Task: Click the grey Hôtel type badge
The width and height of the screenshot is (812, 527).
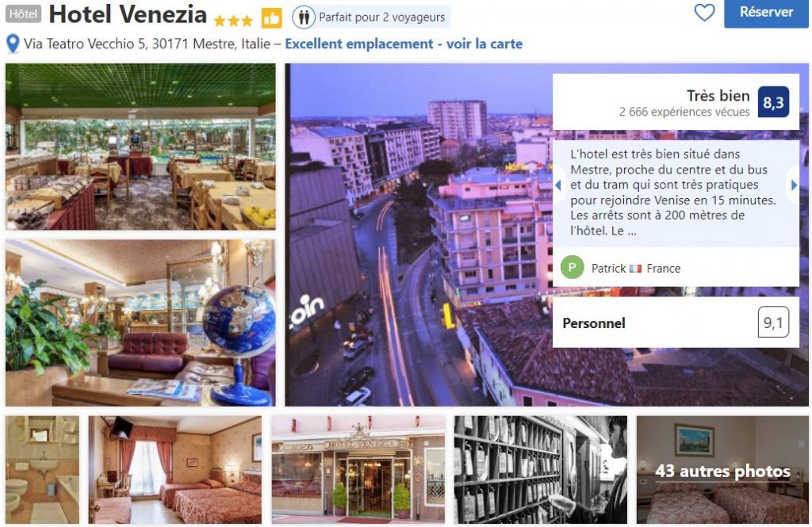Action: pyautogui.click(x=23, y=14)
